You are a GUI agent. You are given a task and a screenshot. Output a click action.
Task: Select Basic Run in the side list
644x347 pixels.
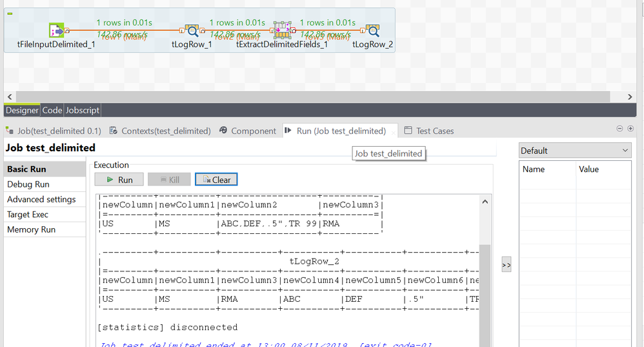click(45, 169)
